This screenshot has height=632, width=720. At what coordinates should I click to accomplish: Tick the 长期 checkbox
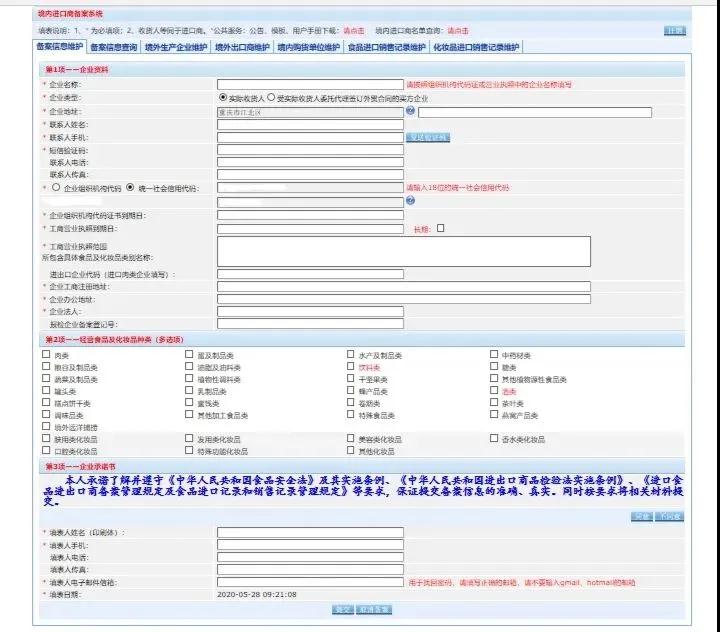(x=441, y=228)
